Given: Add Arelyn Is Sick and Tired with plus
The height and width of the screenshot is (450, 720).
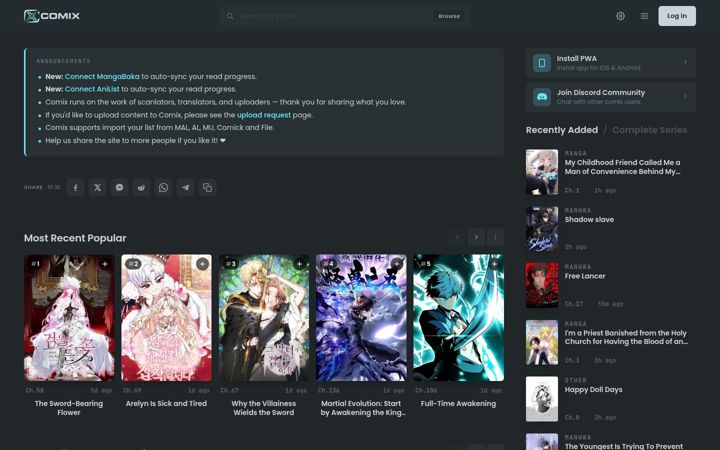Looking at the screenshot, I should 202,264.
